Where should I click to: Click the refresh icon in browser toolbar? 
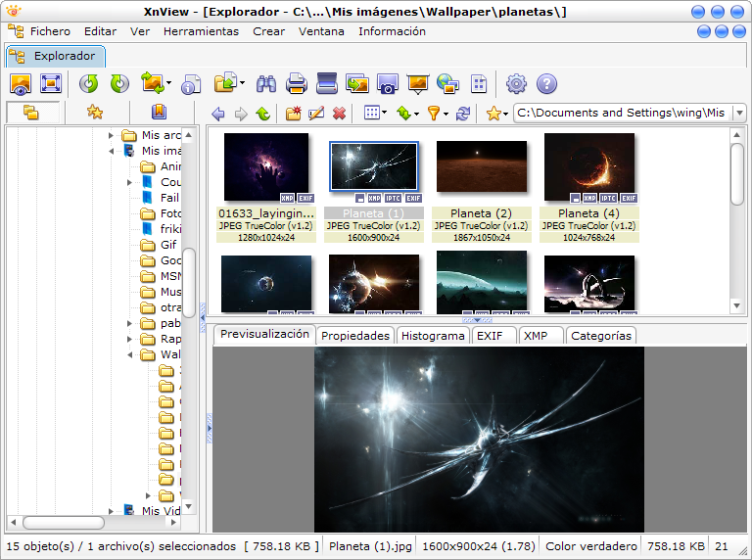[x=463, y=114]
